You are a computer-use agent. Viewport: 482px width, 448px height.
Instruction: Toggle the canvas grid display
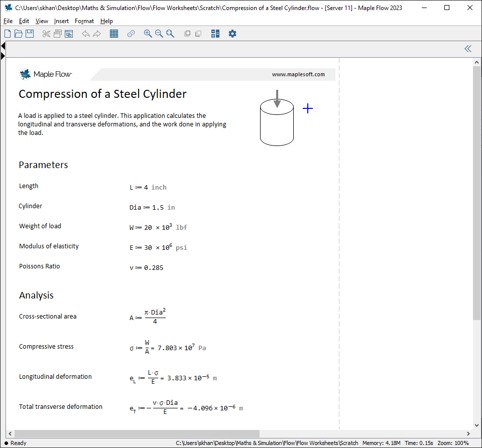tap(113, 34)
